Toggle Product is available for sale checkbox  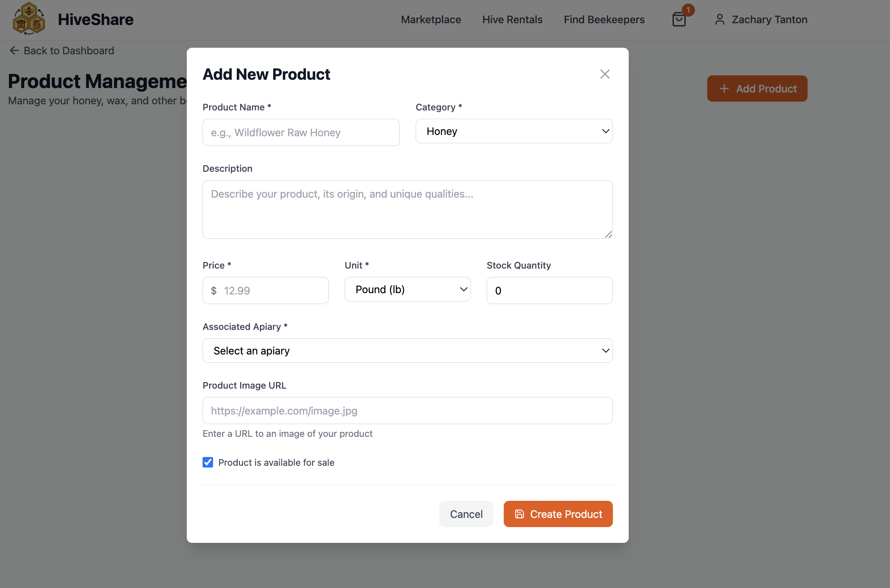pyautogui.click(x=208, y=462)
